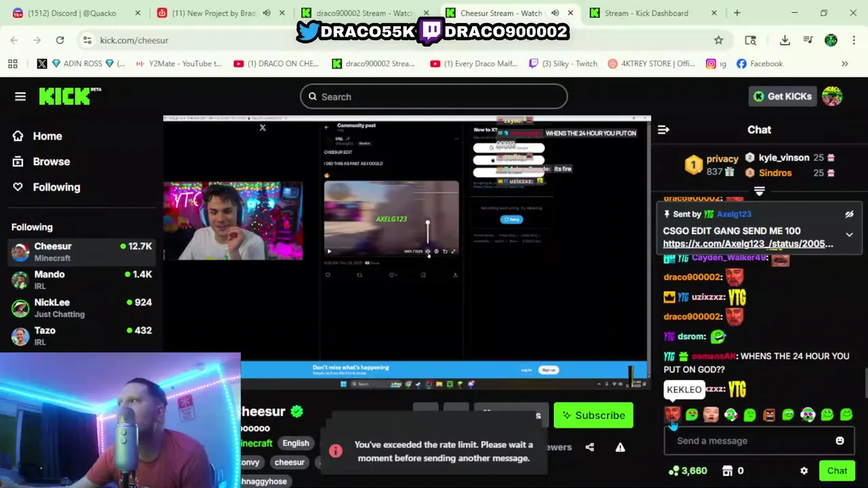Open Chrome downloads icon
This screenshot has width=868, height=488.
785,40
